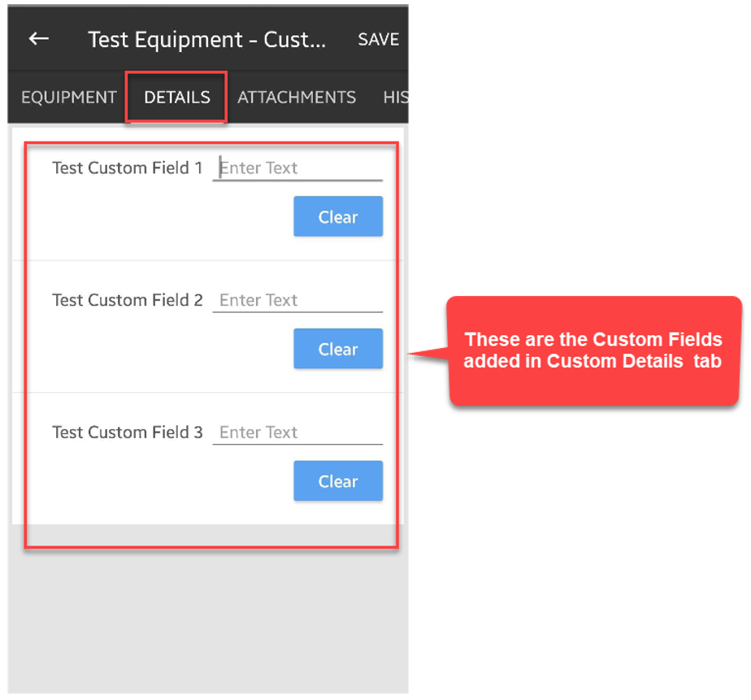Click the Test Custom Field 1 label
Image resolution: width=751 pixels, height=700 pixels.
point(128,168)
